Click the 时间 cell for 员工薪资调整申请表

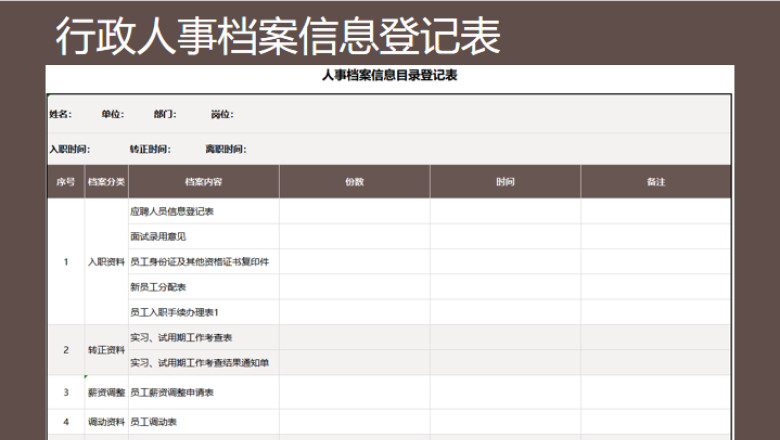(505, 392)
